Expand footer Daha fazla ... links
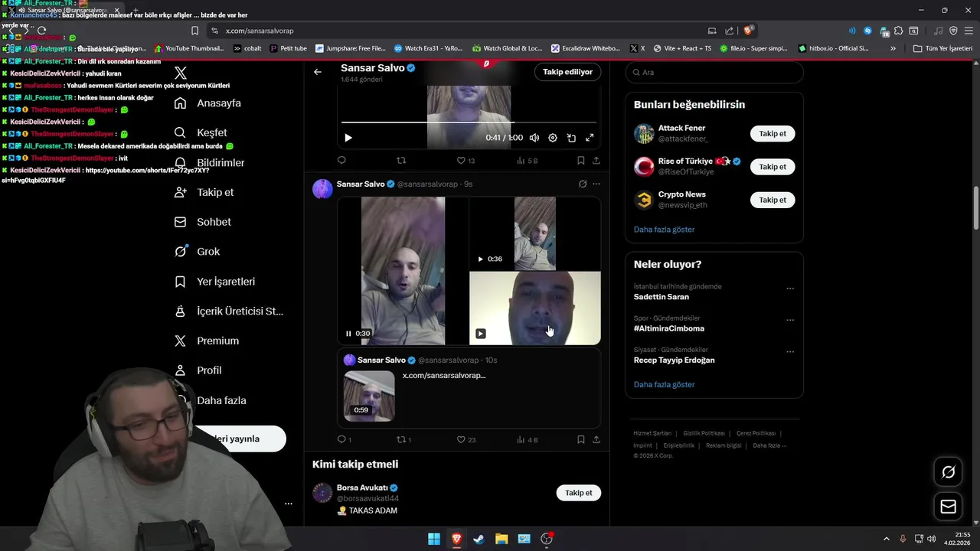The width and height of the screenshot is (980, 551). coord(769,445)
